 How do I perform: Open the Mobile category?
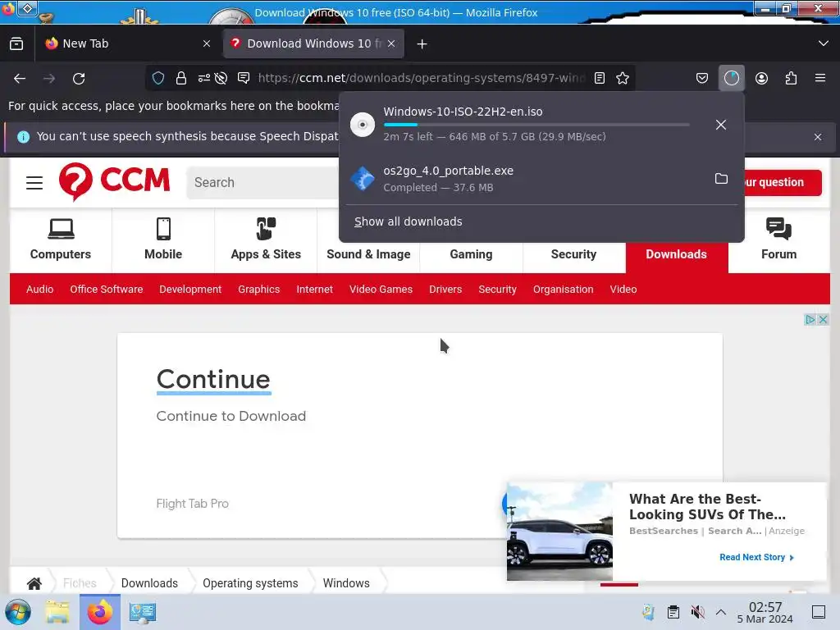163,240
